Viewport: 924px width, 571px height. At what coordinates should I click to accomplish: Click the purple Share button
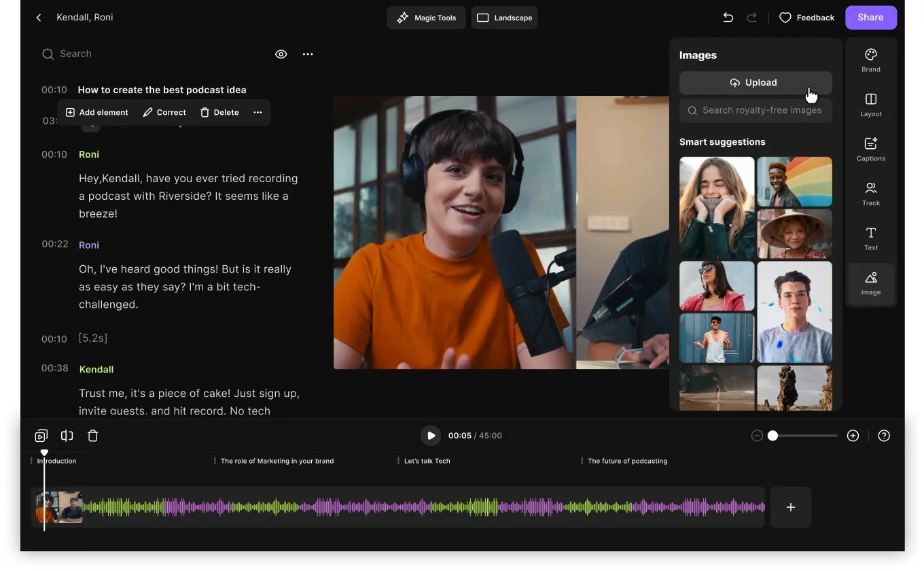pos(871,18)
